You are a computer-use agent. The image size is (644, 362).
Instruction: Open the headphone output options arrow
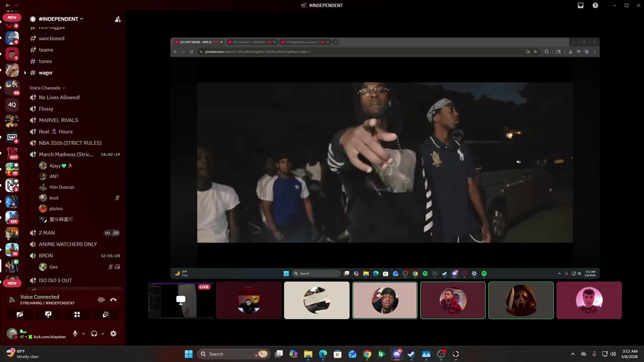coord(103,333)
